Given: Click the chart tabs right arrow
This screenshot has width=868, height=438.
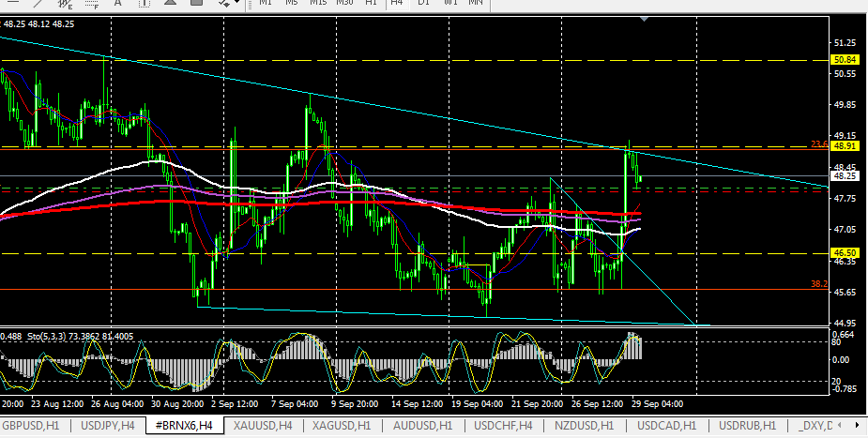Looking at the screenshot, I should pyautogui.click(x=857, y=425).
